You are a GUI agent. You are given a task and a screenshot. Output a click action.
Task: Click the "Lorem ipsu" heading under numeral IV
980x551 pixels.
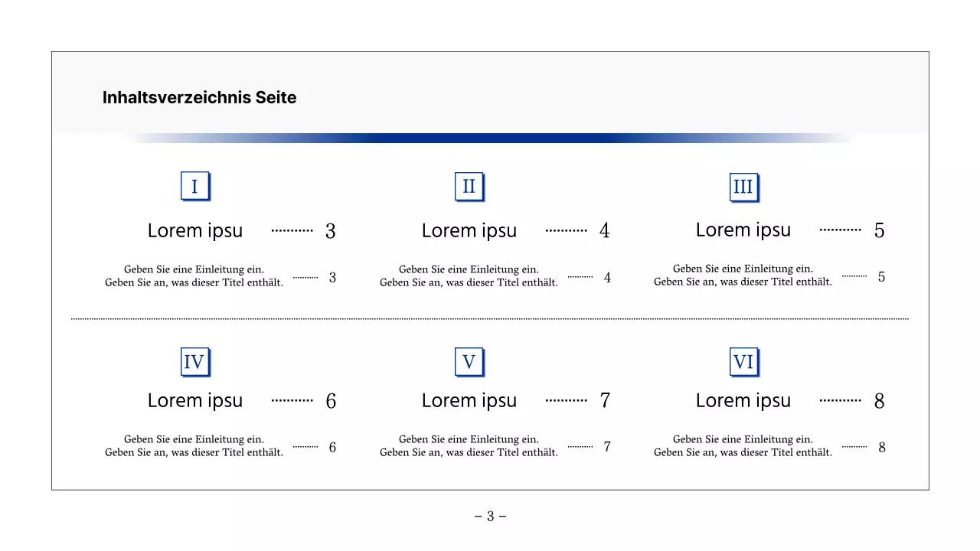click(x=195, y=400)
